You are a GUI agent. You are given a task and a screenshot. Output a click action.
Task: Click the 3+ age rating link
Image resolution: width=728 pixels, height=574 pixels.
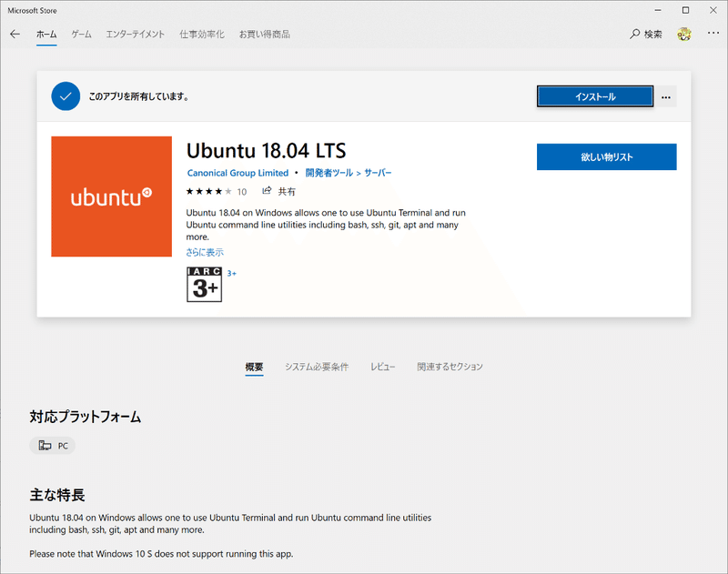(232, 273)
